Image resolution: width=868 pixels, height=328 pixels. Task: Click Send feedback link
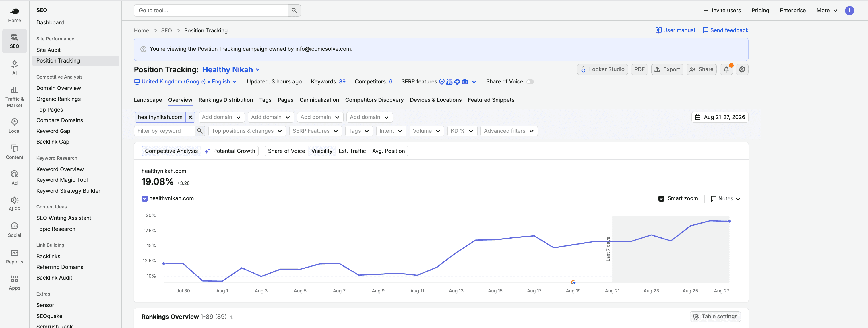(725, 30)
